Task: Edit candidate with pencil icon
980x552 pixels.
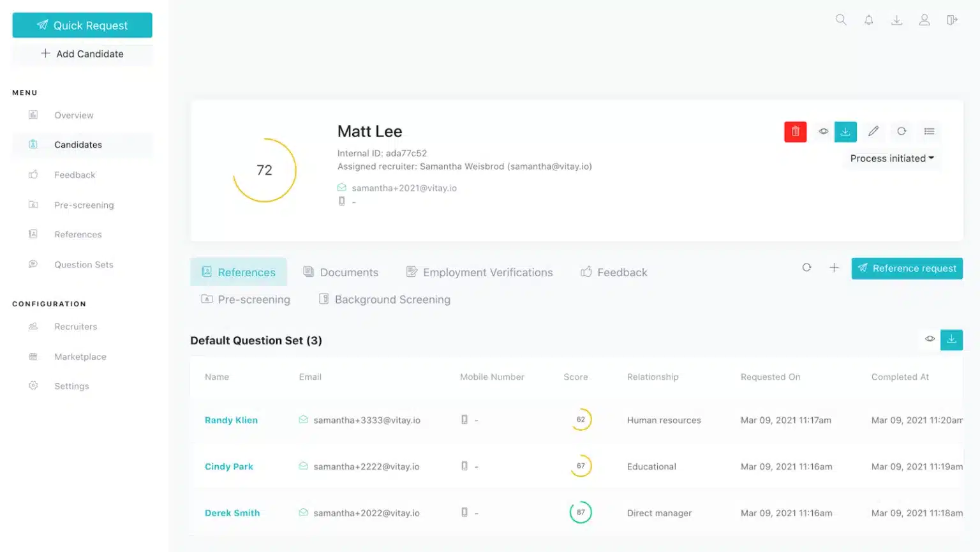Action: click(x=873, y=131)
